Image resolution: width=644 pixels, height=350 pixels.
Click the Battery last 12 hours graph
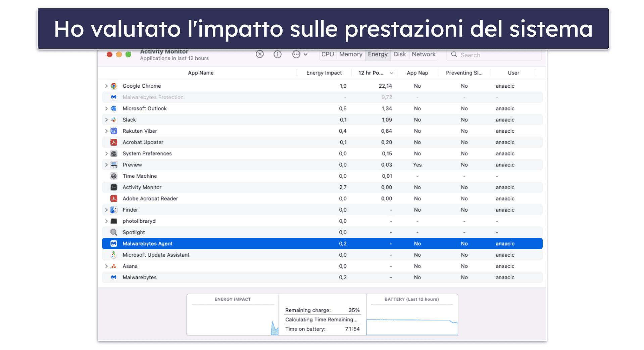tap(412, 320)
